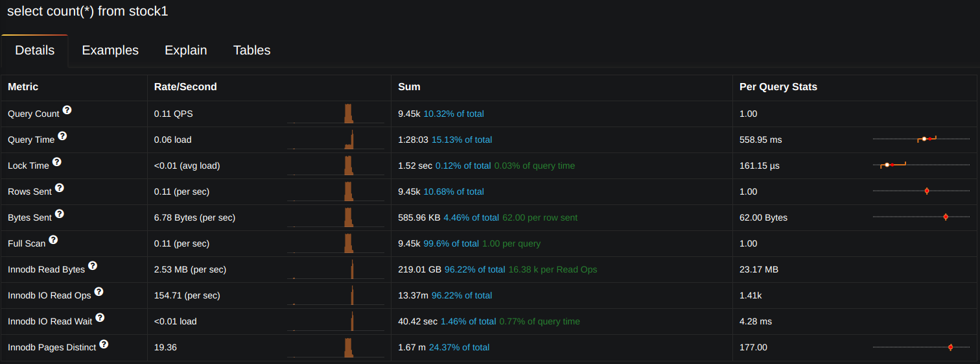Click the help icon for Innodb Read Bytes
The height and width of the screenshot is (364, 980).
(93, 266)
